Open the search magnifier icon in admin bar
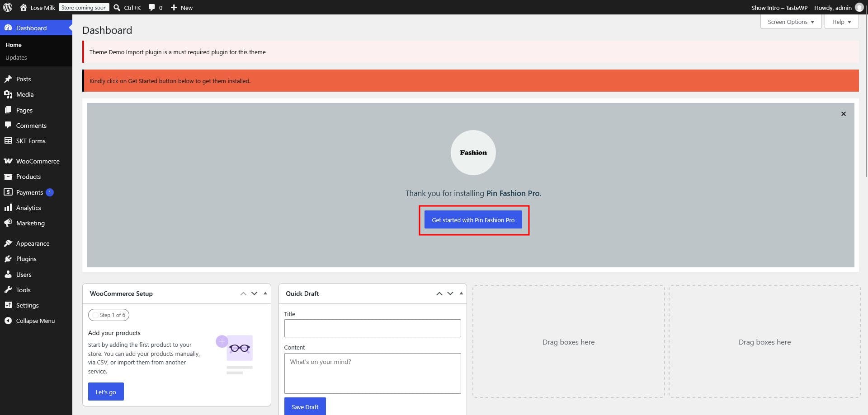 pyautogui.click(x=117, y=8)
